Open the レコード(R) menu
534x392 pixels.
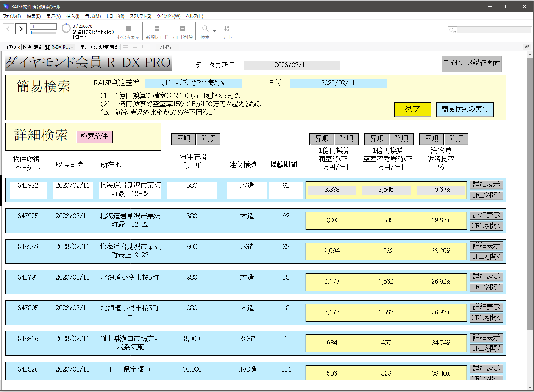(x=115, y=16)
